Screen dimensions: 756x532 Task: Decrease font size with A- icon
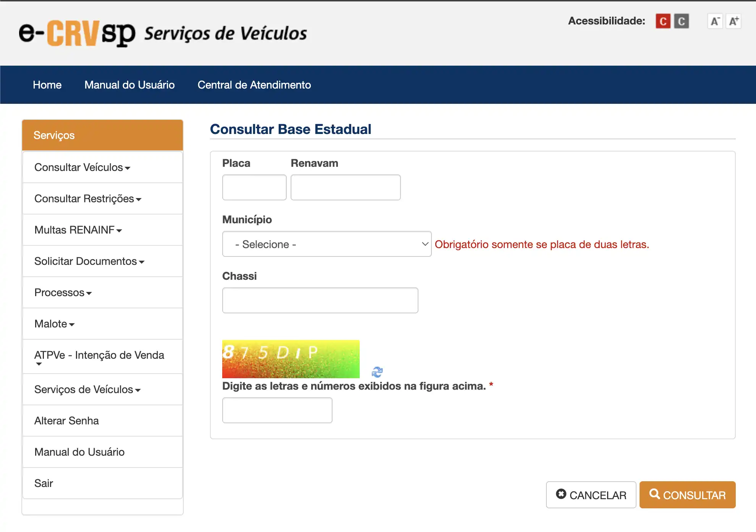(715, 21)
